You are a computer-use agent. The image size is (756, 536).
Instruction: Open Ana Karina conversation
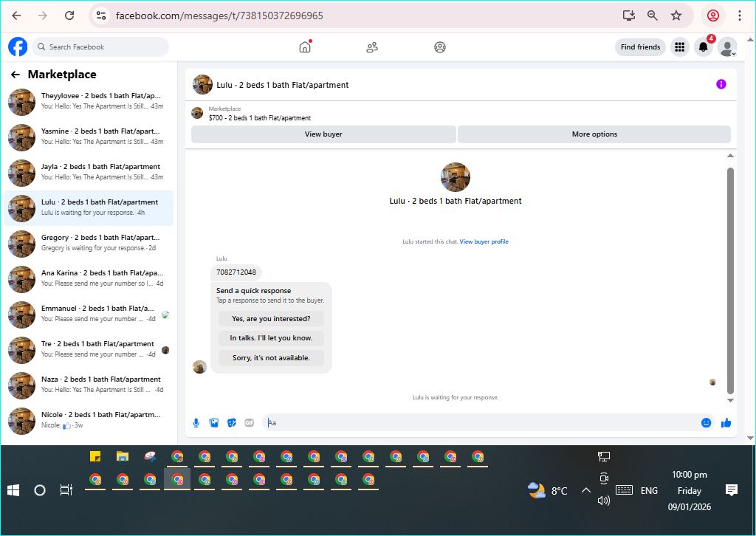point(89,279)
